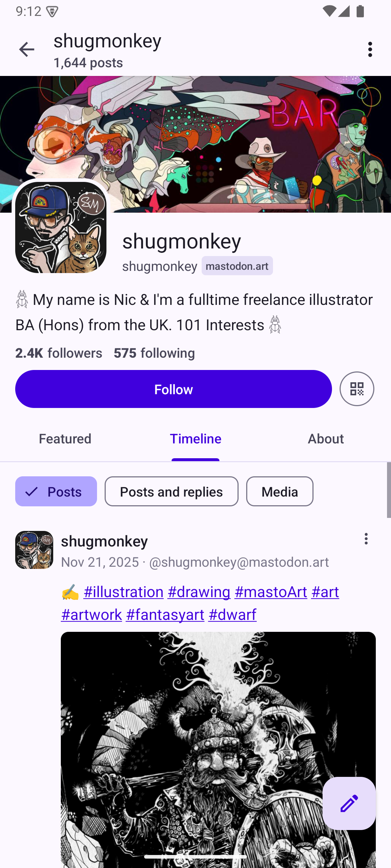This screenshot has height=868, width=391.
Task: Show the profile QR code
Action: 357,389
